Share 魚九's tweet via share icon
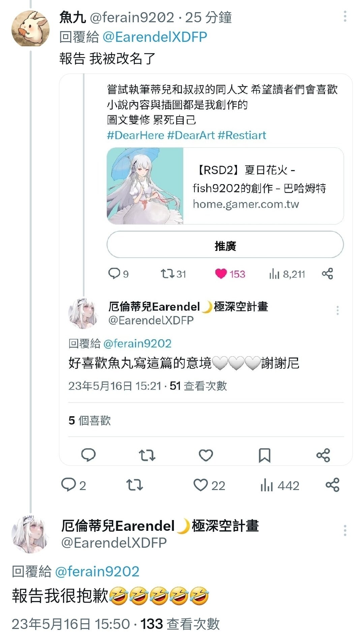Screen dimensions: 364x632 coord(332,485)
